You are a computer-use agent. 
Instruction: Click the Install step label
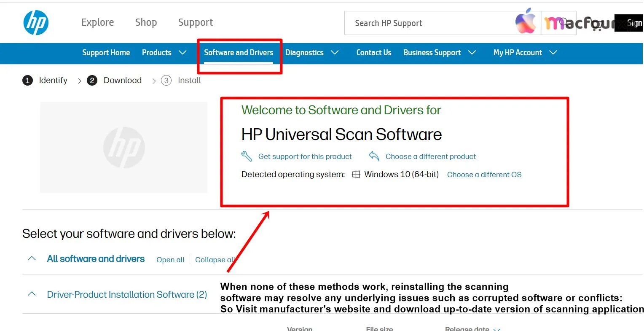click(189, 81)
